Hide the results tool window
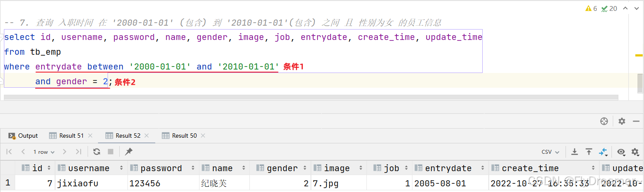 [x=636, y=121]
